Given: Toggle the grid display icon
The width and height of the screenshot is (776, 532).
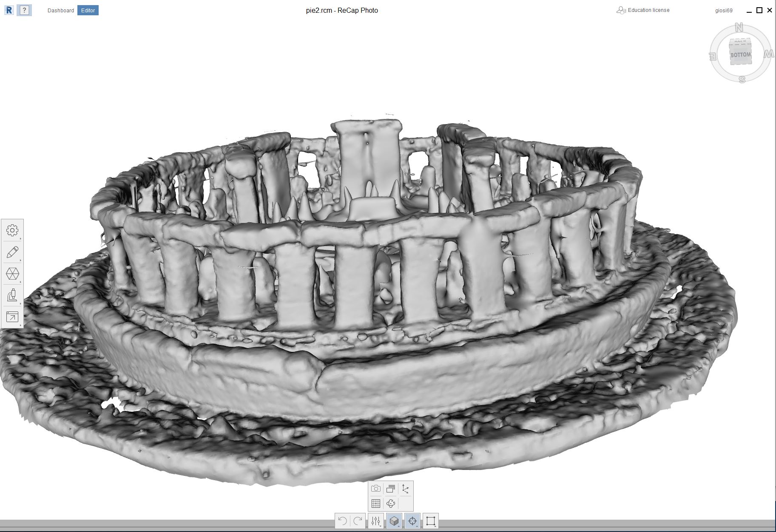Looking at the screenshot, I should [376, 504].
